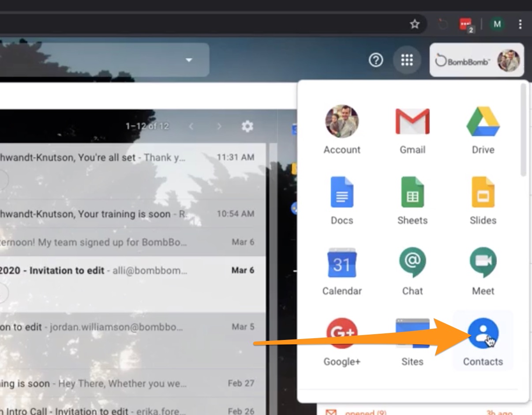Go to newer emails page arrow

tap(191, 126)
